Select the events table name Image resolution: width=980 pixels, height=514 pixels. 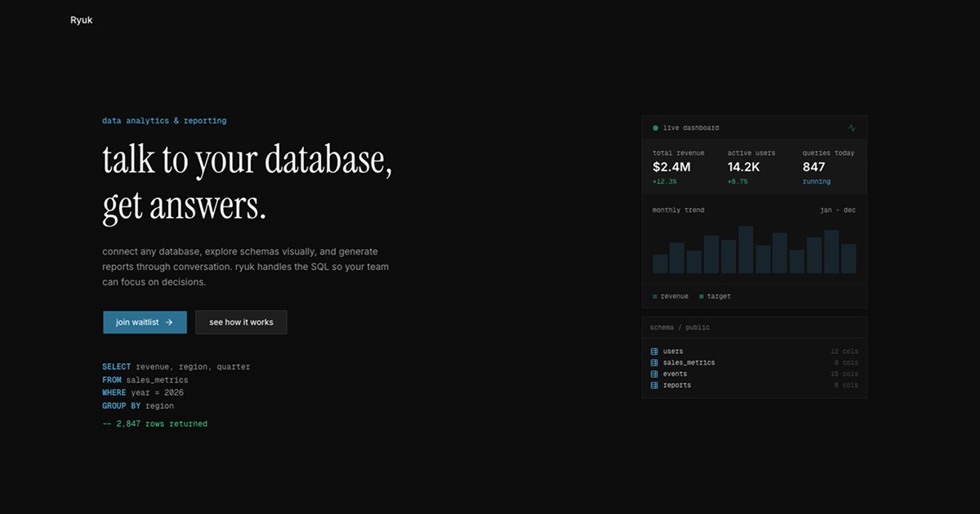[x=675, y=374]
